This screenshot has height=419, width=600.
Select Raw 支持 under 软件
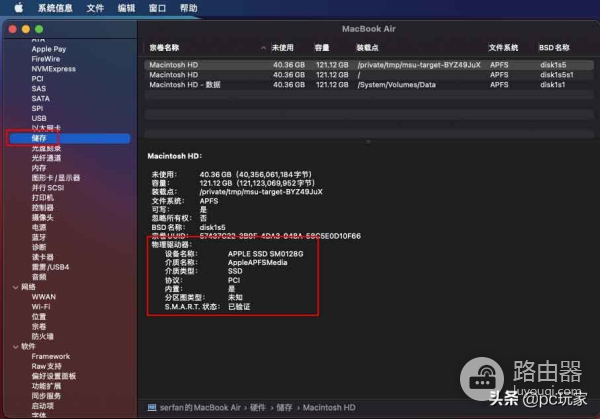point(46,367)
